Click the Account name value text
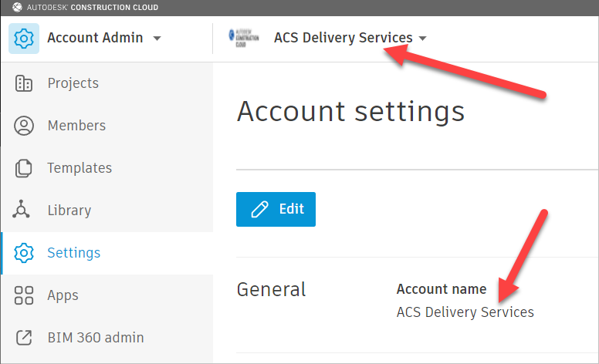 465,312
